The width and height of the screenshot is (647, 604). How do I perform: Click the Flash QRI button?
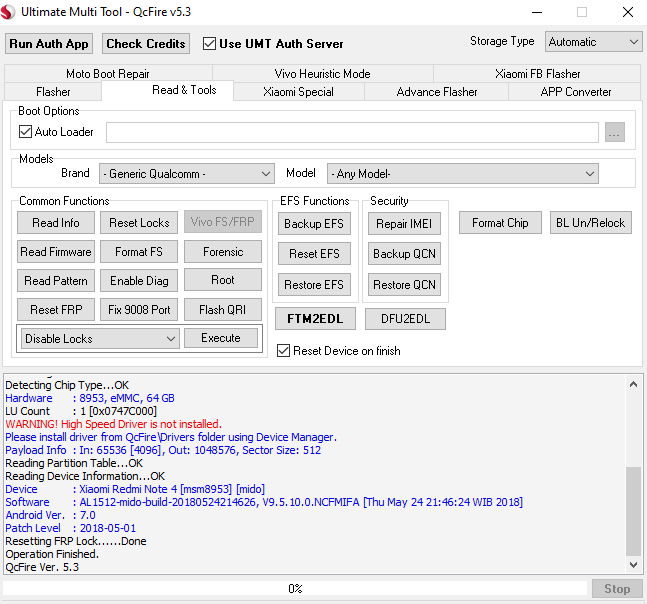pos(223,309)
